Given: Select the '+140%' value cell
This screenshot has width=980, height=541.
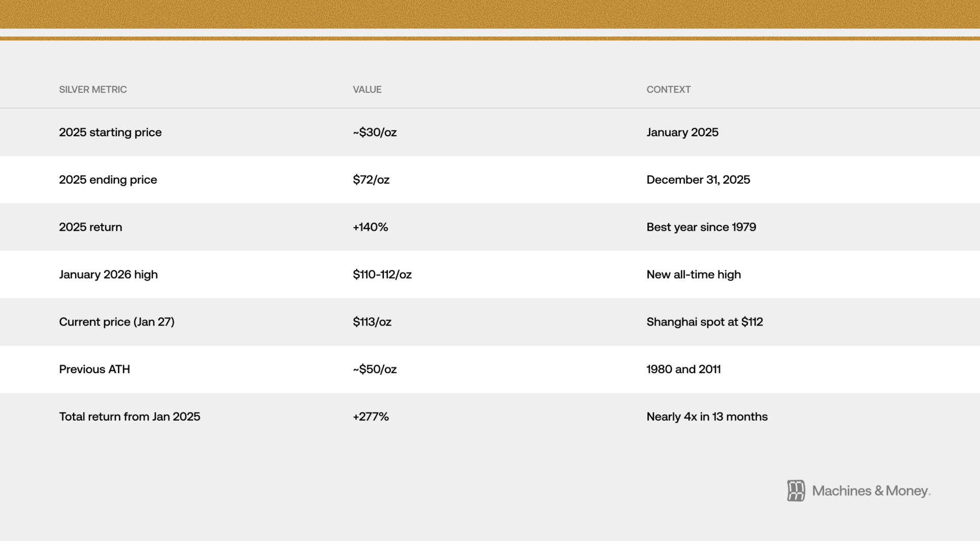Looking at the screenshot, I should pyautogui.click(x=371, y=227).
